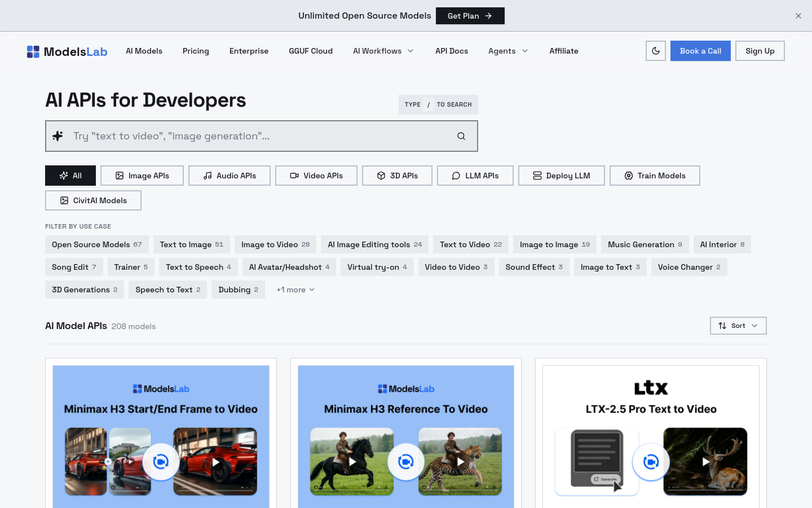Click the 208 models count text
812x508 pixels.
(x=134, y=326)
